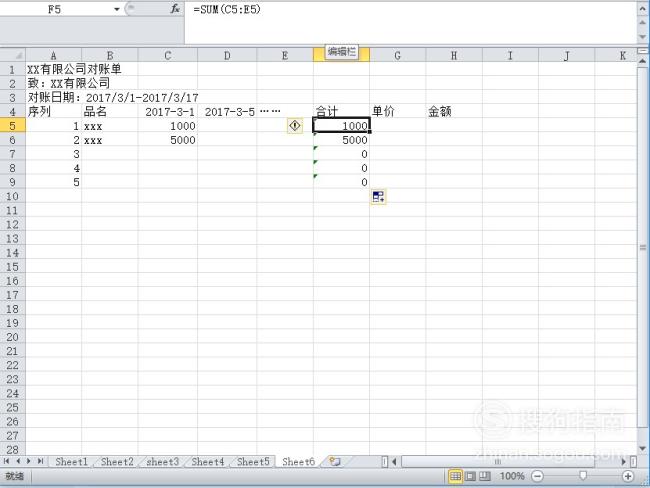This screenshot has height=488, width=650.
Task: Select the 序列 header cell
Action: coord(53,112)
